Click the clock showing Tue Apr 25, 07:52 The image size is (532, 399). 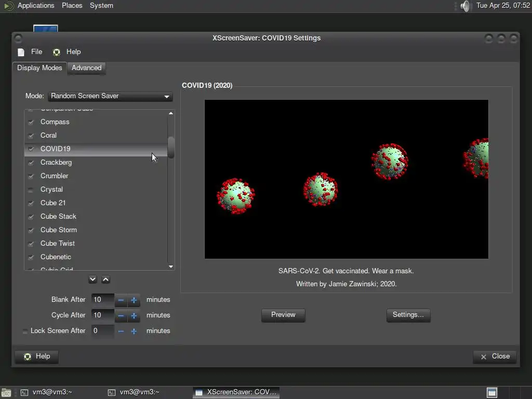coord(503,5)
